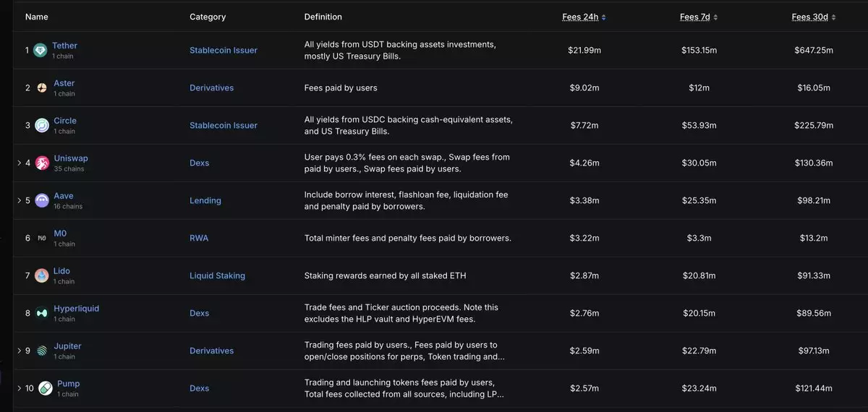Click the Jupiter logo icon
This screenshot has height=412, width=868.
point(42,351)
